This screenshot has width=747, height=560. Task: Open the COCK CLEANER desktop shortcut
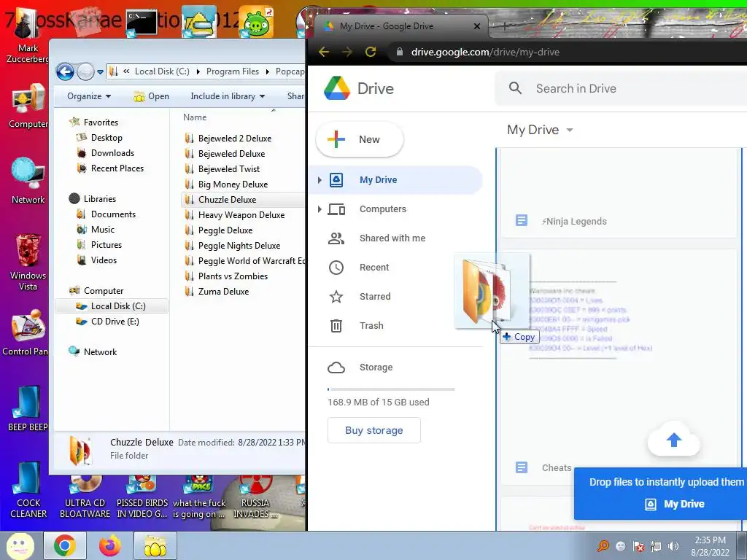(28, 489)
